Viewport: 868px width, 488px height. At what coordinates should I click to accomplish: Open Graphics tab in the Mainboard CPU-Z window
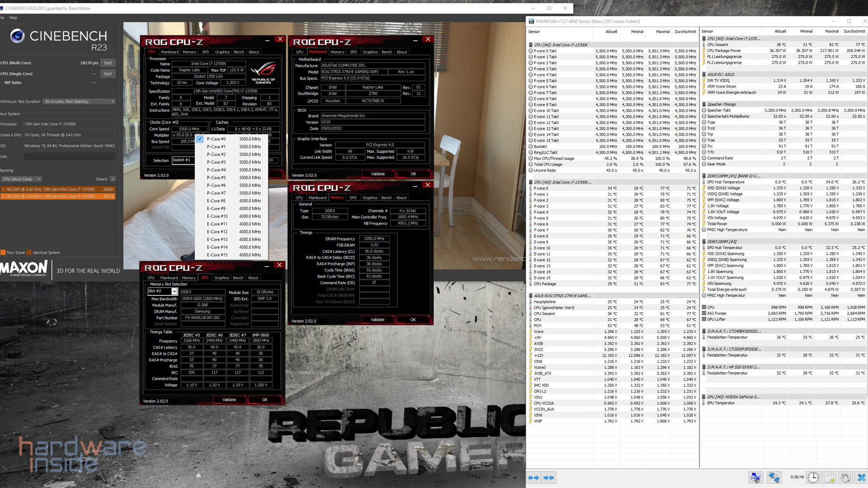[370, 52]
